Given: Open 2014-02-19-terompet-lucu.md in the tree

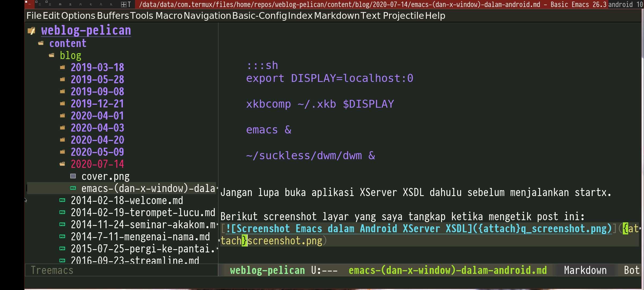Looking at the screenshot, I should [143, 212].
